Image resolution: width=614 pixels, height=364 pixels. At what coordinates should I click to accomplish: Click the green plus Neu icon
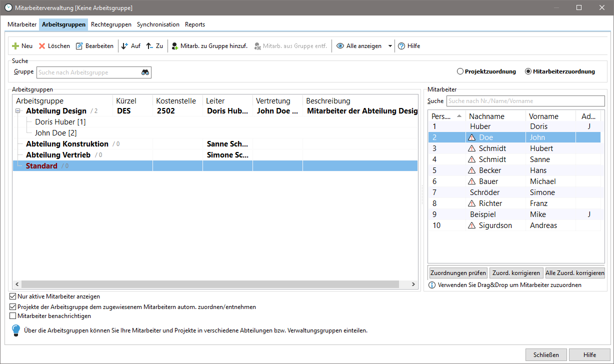(15, 46)
